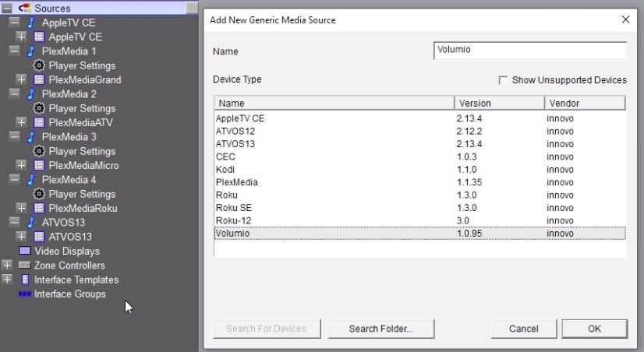Select ATVOS13 device type row in dialog
Screen dimensions: 644x352
tap(419, 144)
